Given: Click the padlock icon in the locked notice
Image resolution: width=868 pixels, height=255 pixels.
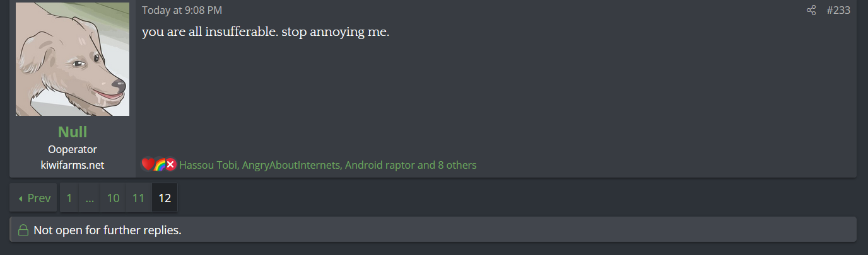Looking at the screenshot, I should [x=23, y=230].
